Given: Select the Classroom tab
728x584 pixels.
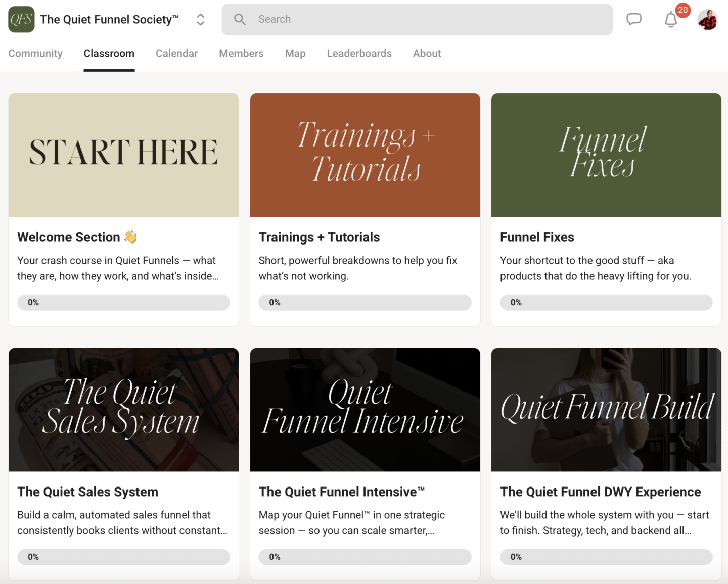Looking at the screenshot, I should click(109, 53).
